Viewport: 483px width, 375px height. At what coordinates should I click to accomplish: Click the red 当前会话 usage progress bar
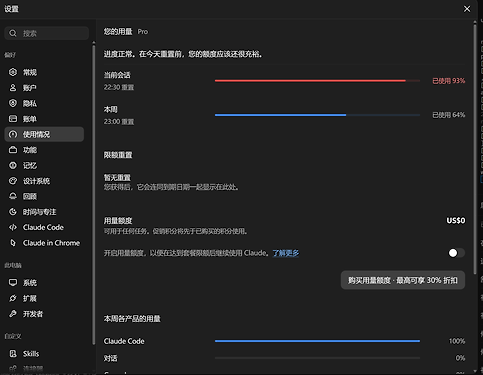point(317,81)
